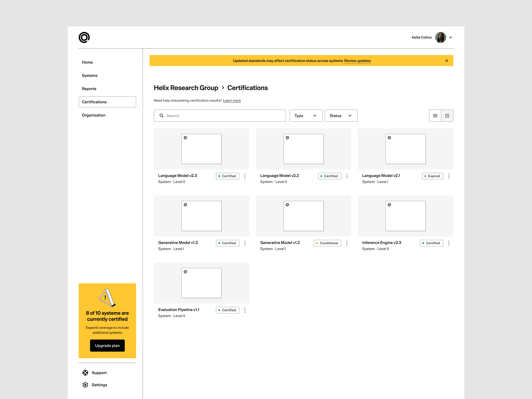Image resolution: width=532 pixels, height=399 pixels.
Task: Click Generative Model v1.3 title
Action: coord(178,243)
